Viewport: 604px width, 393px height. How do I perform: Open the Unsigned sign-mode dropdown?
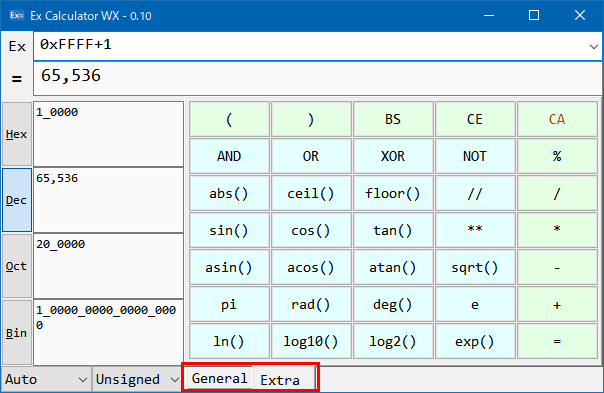pyautogui.click(x=137, y=380)
